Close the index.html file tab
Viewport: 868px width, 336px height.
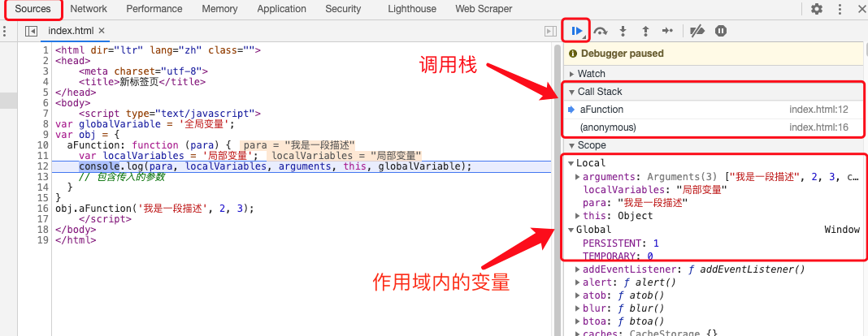coord(102,31)
